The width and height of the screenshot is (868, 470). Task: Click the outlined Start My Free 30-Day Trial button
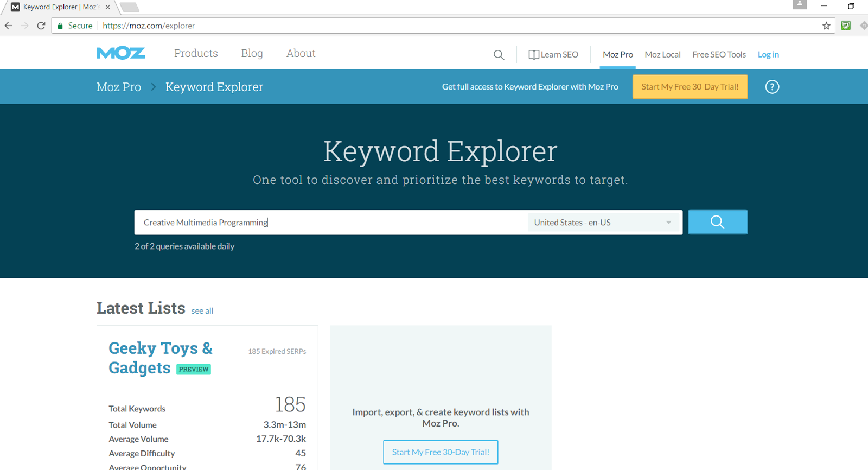[441, 452]
